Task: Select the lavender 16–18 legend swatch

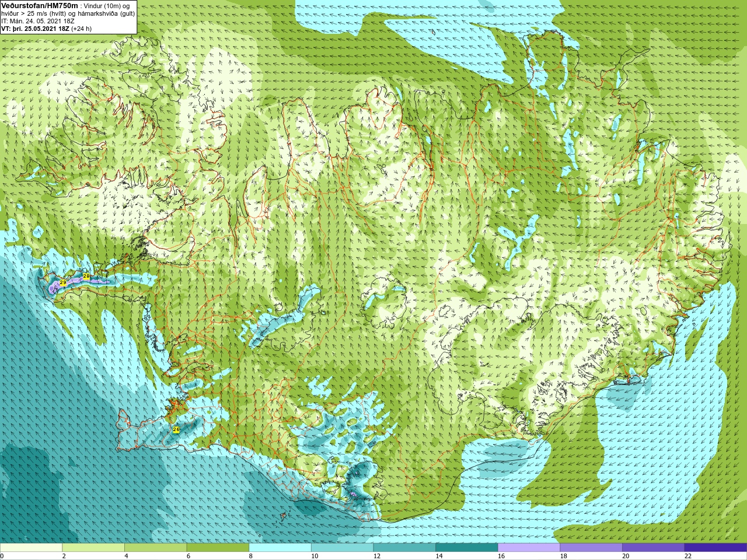Action: coord(529,548)
